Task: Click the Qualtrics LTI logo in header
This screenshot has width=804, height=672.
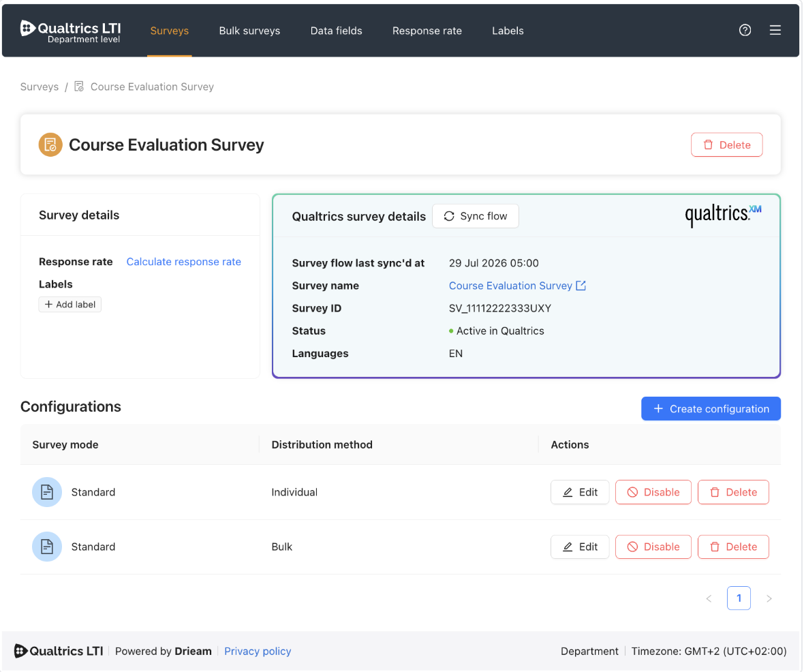Action: tap(70, 31)
